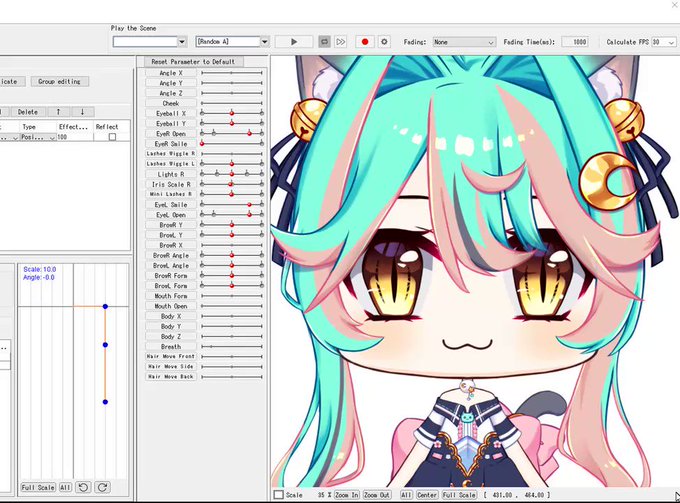The height and width of the screenshot is (503, 680).
Task: Click the Delete button
Action: tap(28, 112)
